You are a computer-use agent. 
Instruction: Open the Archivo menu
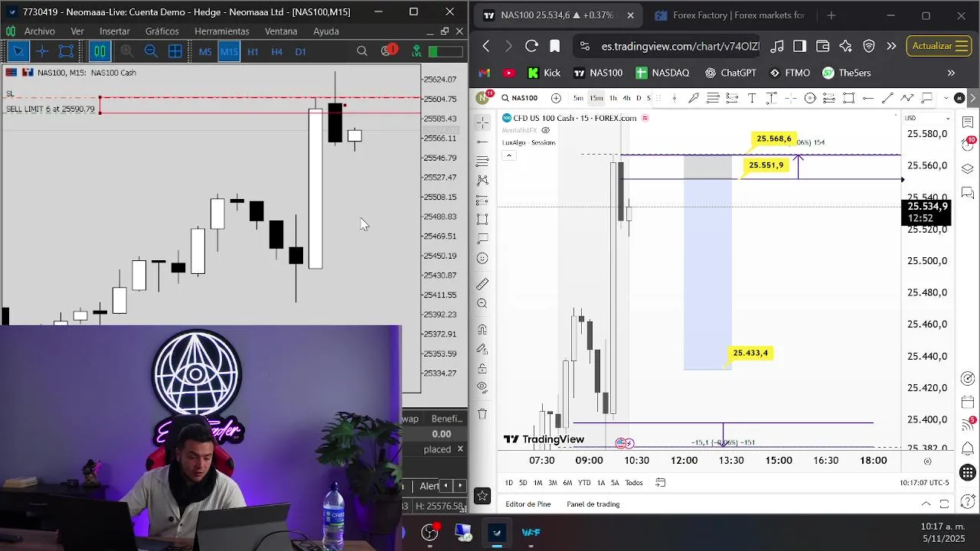39,31
